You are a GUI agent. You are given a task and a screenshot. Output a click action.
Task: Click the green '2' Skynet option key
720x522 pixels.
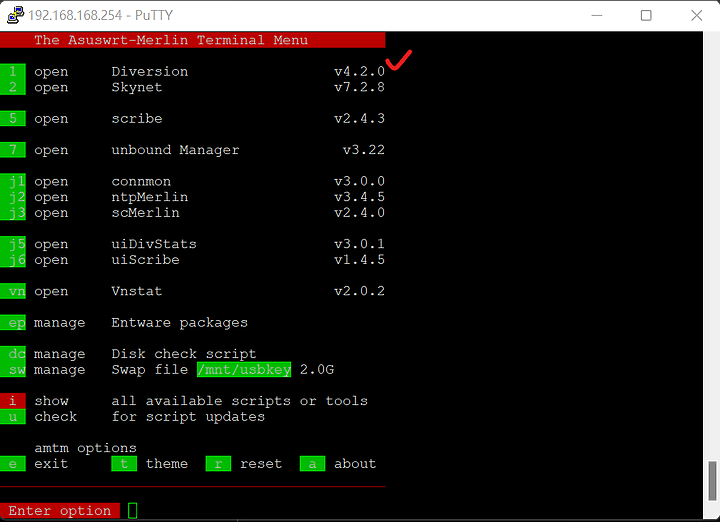coord(13,87)
